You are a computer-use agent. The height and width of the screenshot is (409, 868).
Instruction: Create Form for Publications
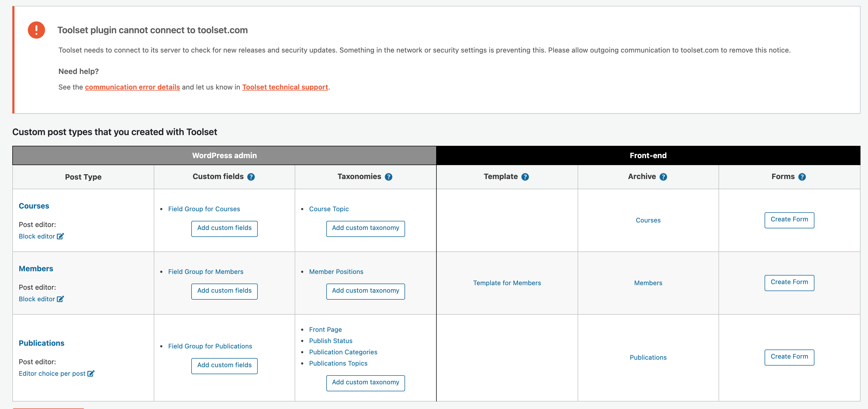(790, 358)
